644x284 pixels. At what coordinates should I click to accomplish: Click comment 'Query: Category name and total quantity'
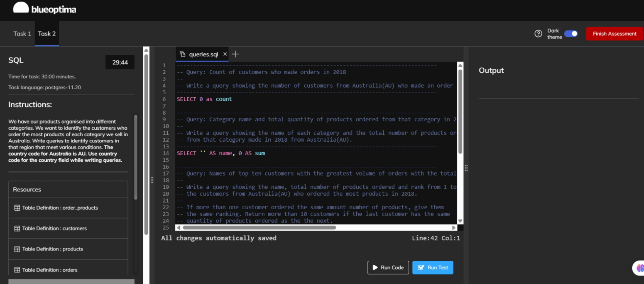[316, 119]
